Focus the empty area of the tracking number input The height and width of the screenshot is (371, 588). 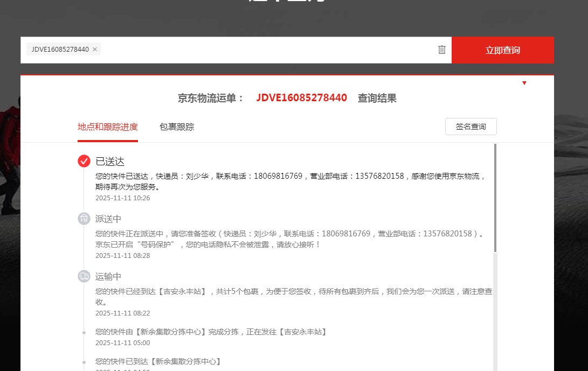pyautogui.click(x=269, y=50)
